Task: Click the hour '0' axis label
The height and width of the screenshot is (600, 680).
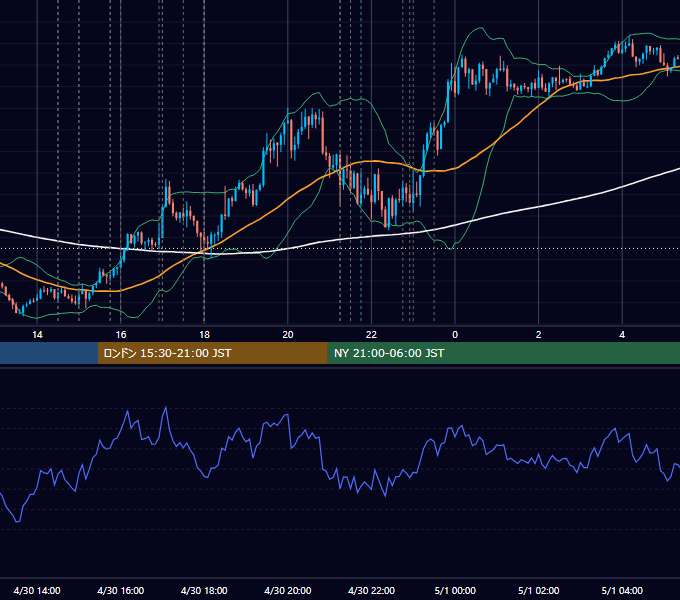Action: pos(455,334)
